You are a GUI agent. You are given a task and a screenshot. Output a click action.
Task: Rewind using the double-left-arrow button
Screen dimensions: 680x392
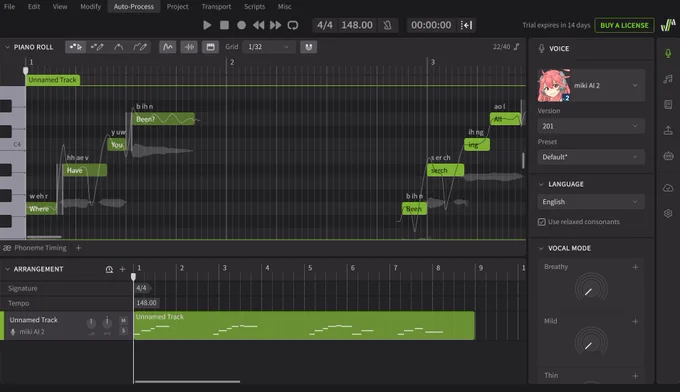click(x=258, y=25)
